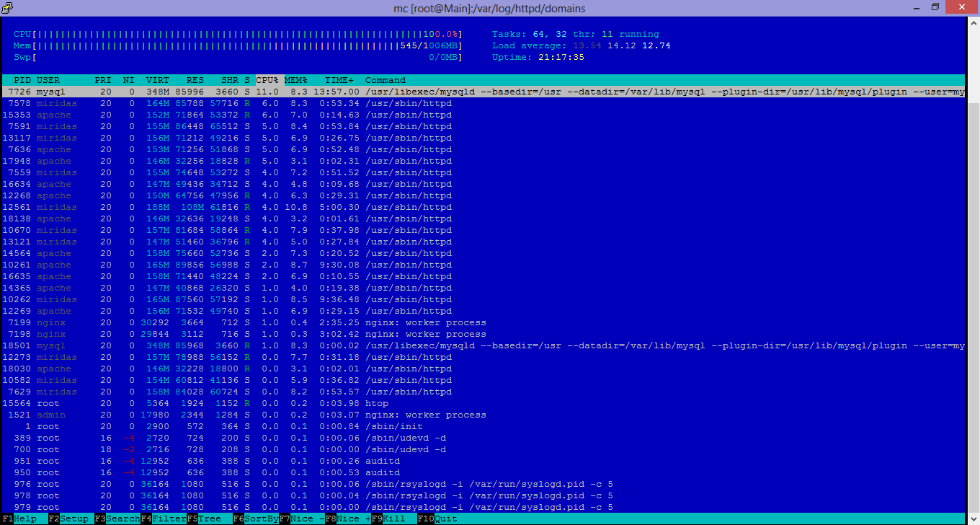This screenshot has height=525, width=980.
Task: Select the /sbin/init process row
Action: (x=483, y=426)
